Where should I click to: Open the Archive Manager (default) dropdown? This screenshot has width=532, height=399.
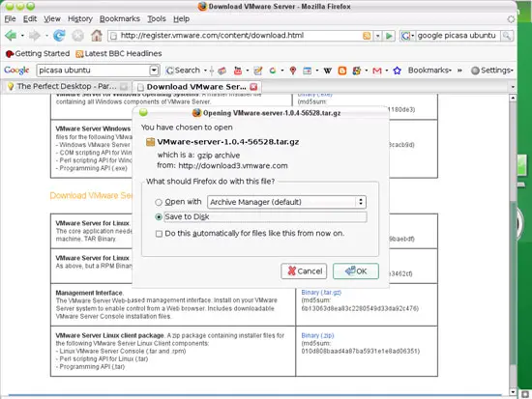286,202
